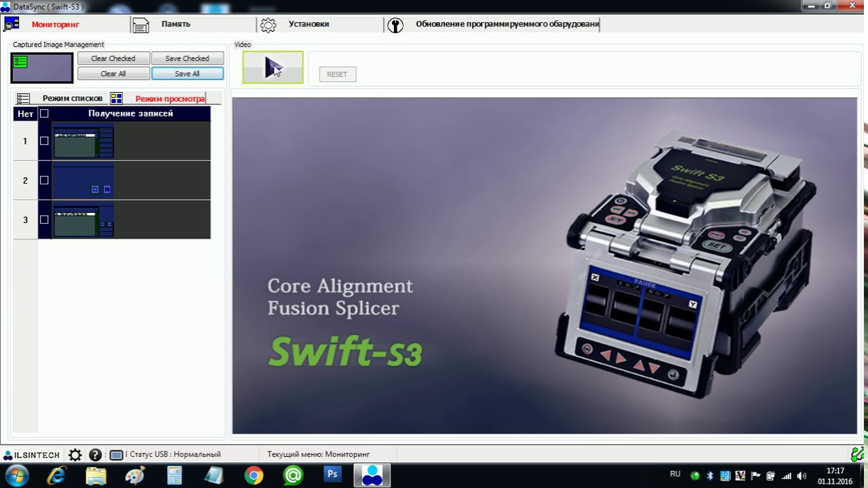Click the monitoring magnifier icon
The height and width of the screenshot is (488, 868).
pos(12,24)
